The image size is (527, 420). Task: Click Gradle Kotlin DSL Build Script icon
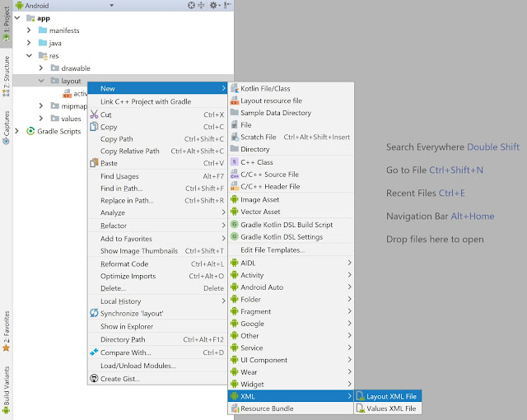(x=235, y=225)
